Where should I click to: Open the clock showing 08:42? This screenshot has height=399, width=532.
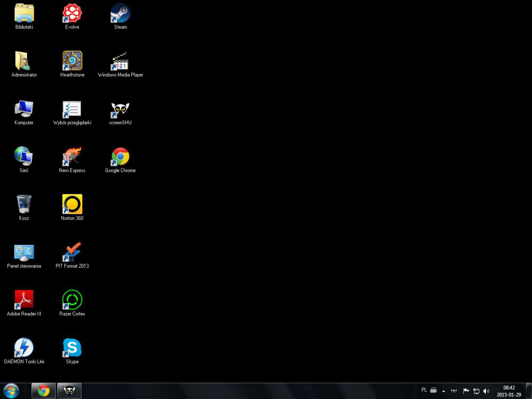(509, 391)
